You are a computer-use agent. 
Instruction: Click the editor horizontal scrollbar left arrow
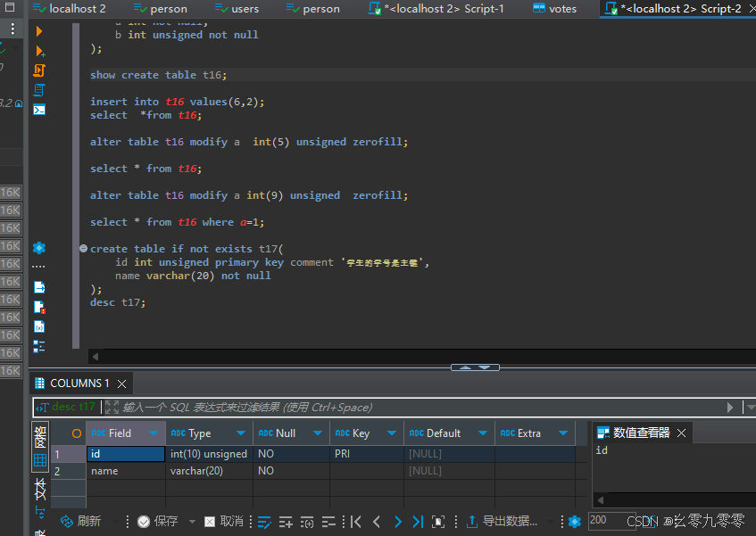(x=96, y=357)
